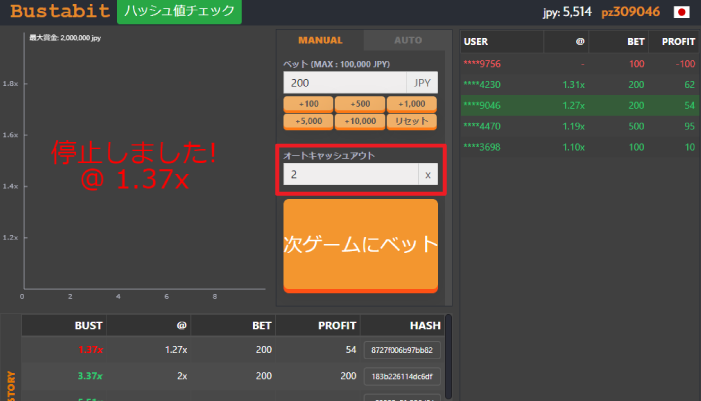Switch to the AUTO tab
The image size is (701, 401).
[408, 40]
